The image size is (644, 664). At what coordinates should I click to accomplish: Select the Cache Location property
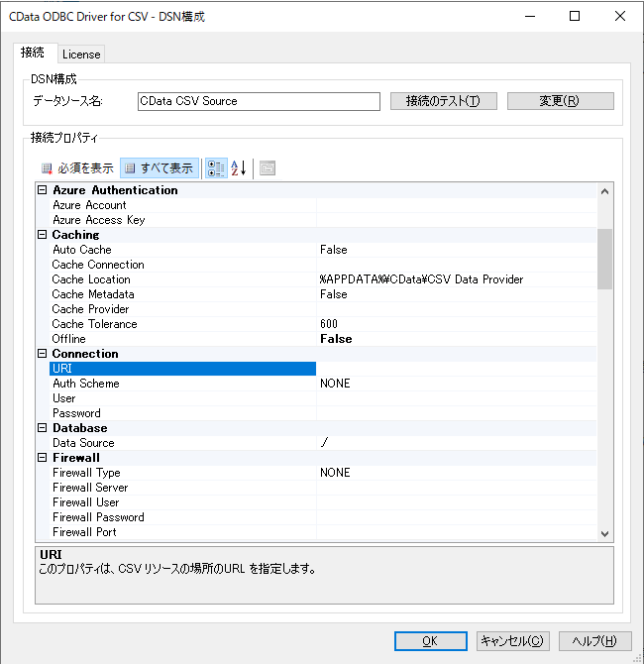(x=182, y=279)
